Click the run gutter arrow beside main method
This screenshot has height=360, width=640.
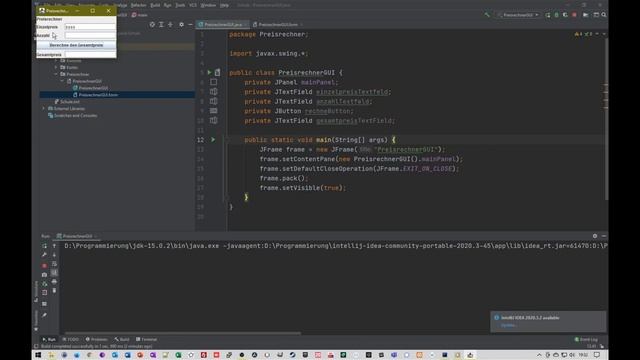click(213, 140)
